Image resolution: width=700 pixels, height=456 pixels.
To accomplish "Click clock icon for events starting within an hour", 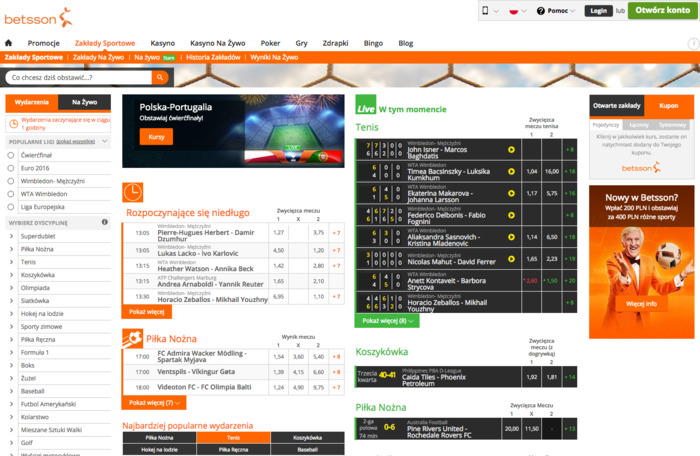I will pos(14,124).
